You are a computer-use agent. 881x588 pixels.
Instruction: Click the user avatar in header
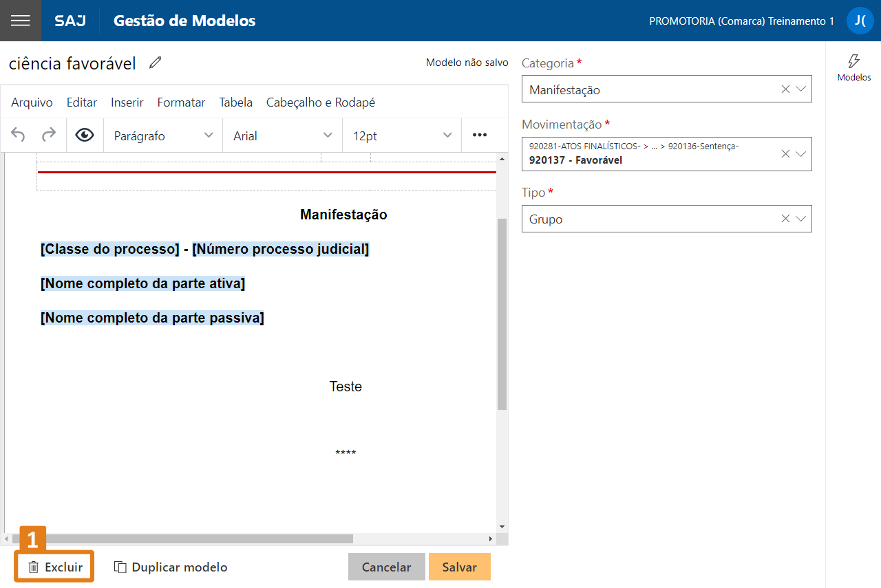pyautogui.click(x=860, y=21)
